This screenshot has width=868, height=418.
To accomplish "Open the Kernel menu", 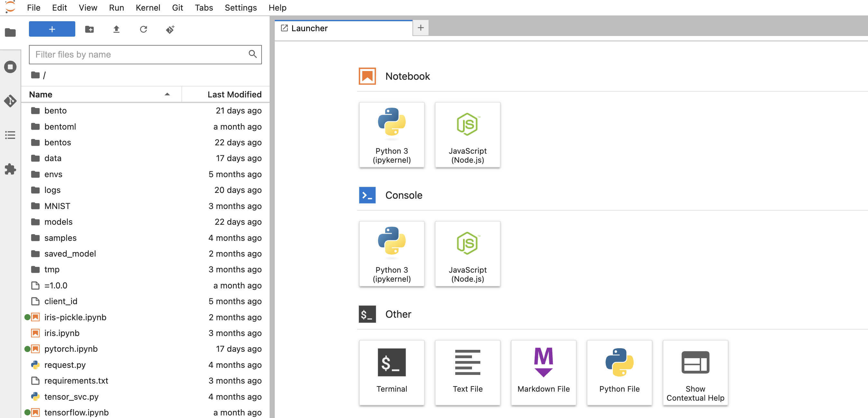I will pyautogui.click(x=148, y=7).
